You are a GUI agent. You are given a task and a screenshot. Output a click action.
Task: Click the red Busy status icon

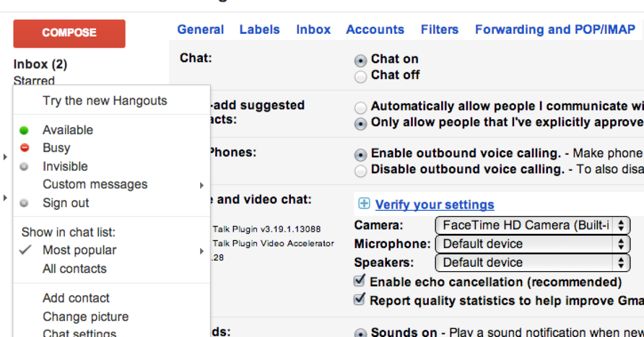[x=24, y=148]
